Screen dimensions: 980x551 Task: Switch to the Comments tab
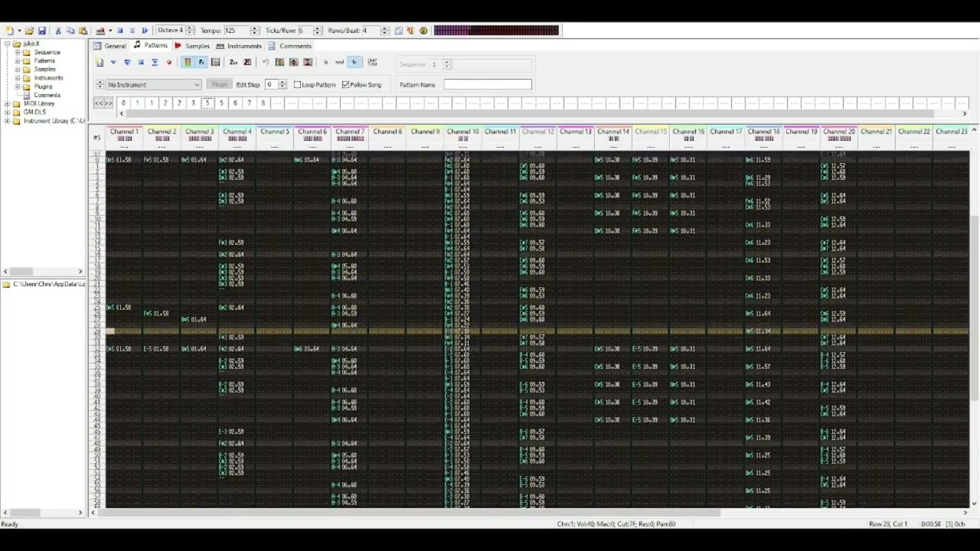point(289,46)
